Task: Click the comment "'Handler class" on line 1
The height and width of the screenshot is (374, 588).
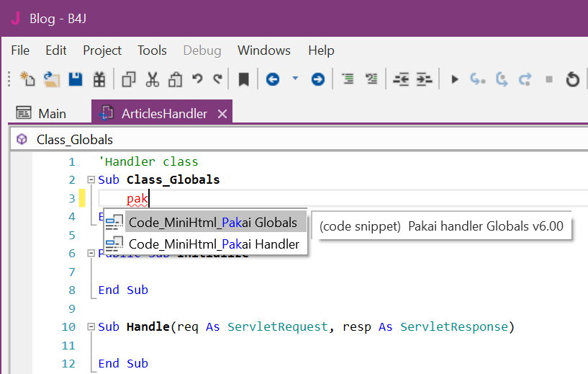Action: click(x=148, y=161)
